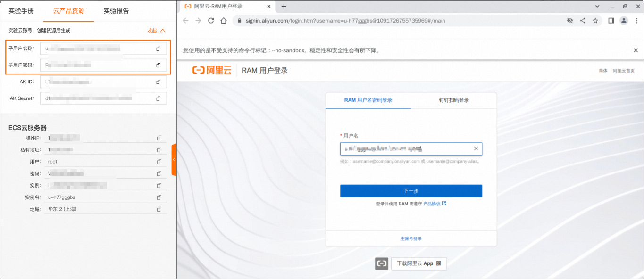This screenshot has width=644, height=279.
Task: Clear the 用户名 input field
Action: pos(476,148)
